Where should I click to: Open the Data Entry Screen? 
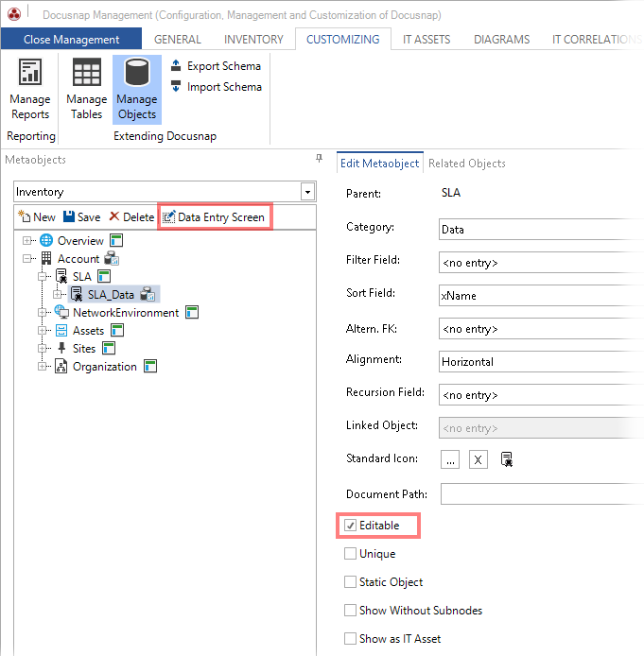click(215, 216)
